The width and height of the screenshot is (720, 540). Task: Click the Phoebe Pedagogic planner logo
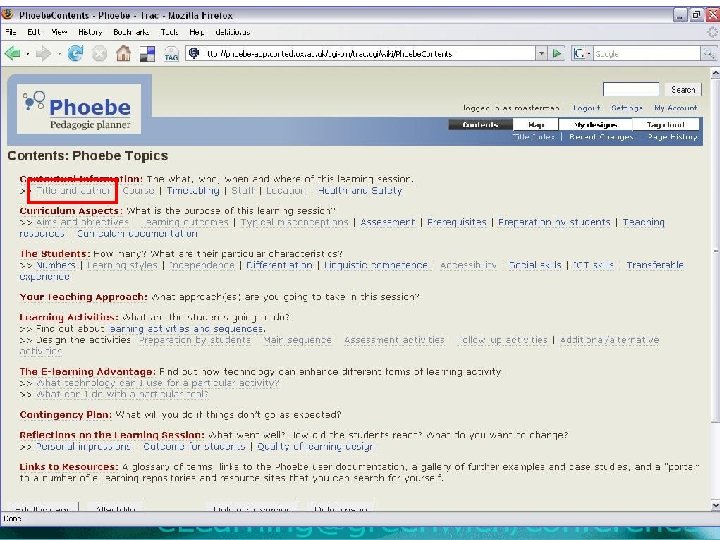coord(79,109)
